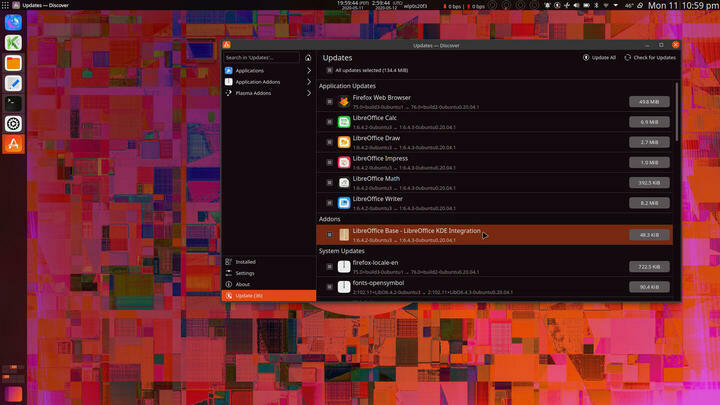The image size is (720, 405).
Task: Uncheck the LibreOffice Calc update checkbox
Action: tap(329, 122)
